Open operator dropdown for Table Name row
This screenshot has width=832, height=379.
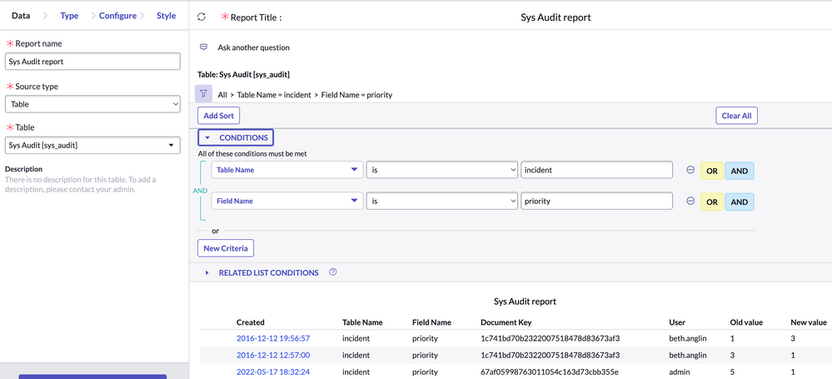(442, 170)
